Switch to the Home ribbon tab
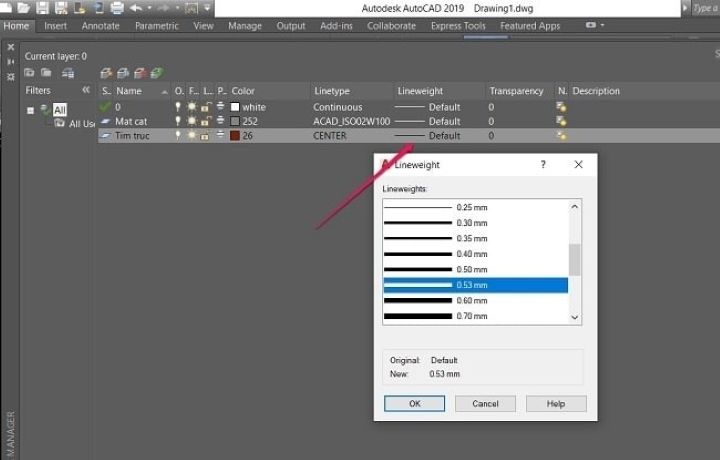 16,26
